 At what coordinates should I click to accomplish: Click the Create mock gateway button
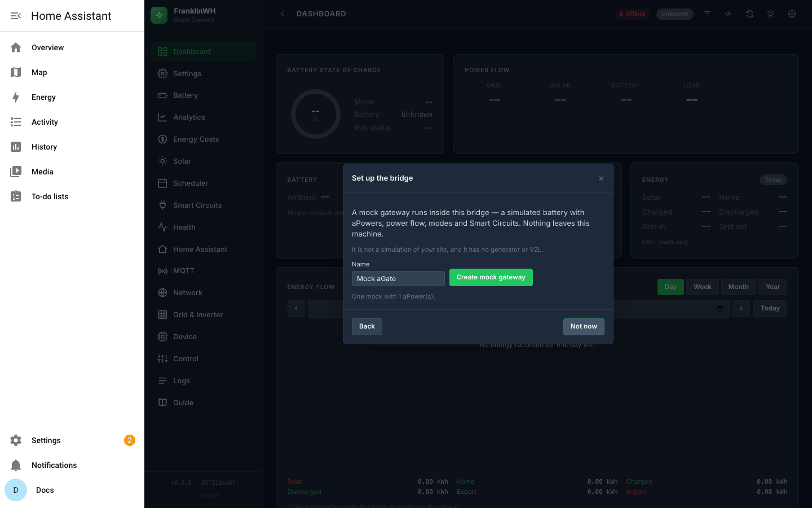491,278
